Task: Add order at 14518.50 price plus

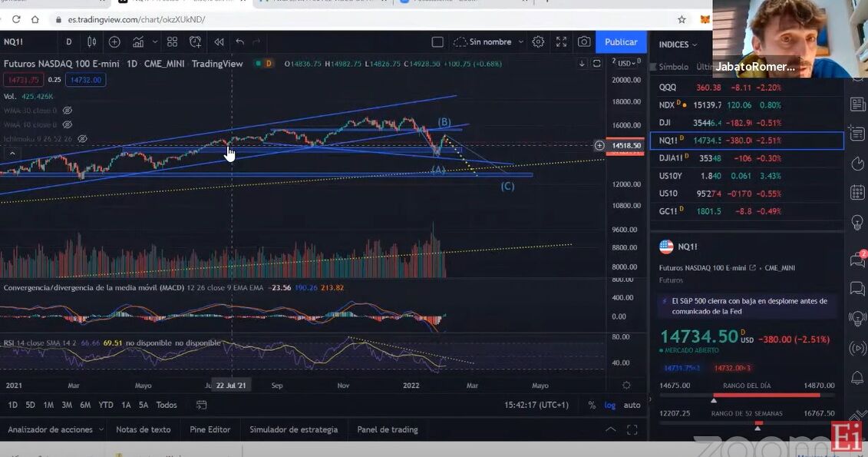Action: [x=599, y=146]
